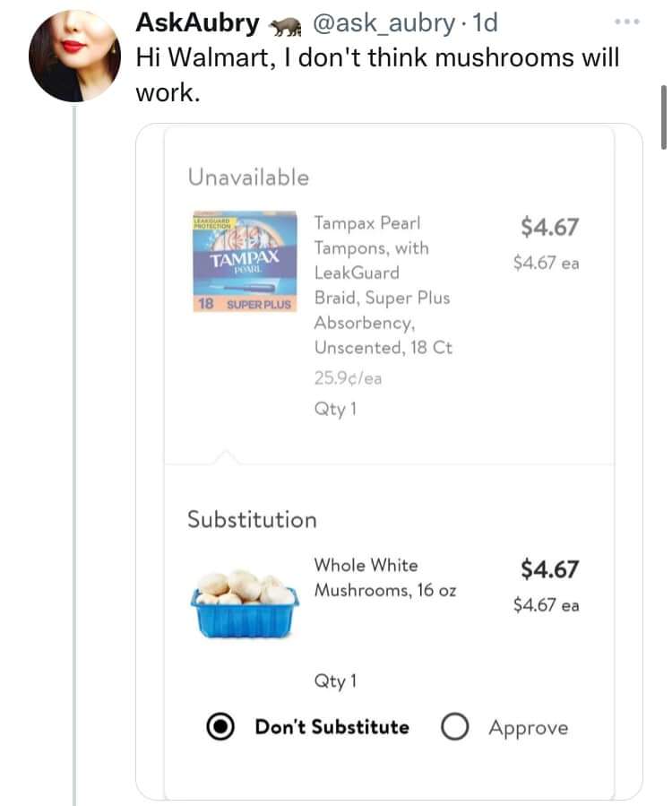672x806 pixels.
Task: Click the Tampax Pearl Tampons product title
Action: click(x=382, y=284)
